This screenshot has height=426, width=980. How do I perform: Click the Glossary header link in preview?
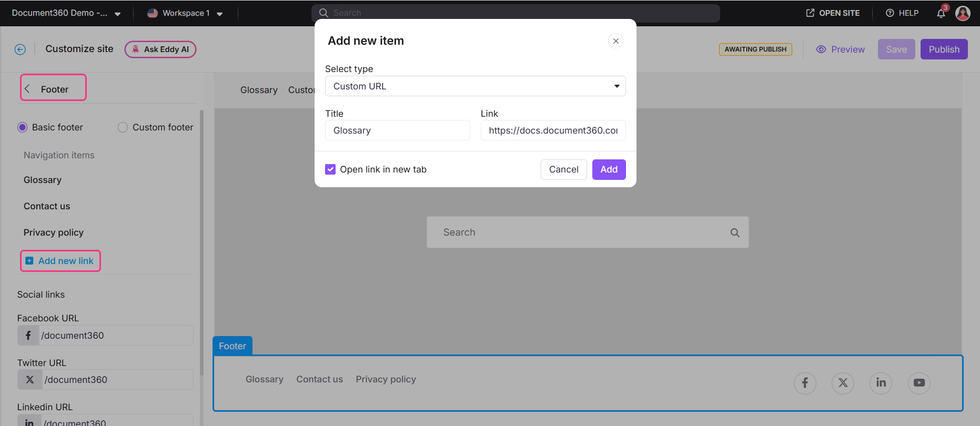(x=259, y=90)
